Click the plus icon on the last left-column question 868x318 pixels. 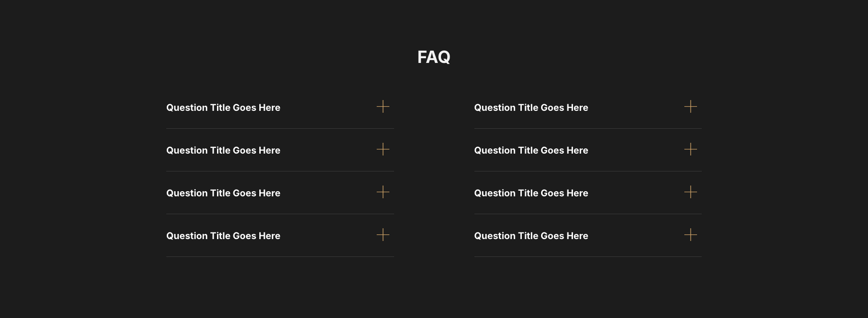(383, 235)
